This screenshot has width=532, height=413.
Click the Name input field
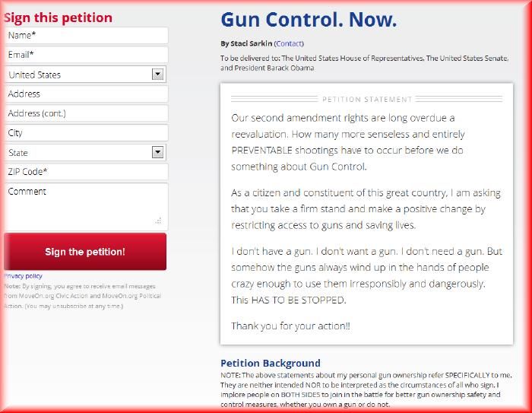click(86, 36)
